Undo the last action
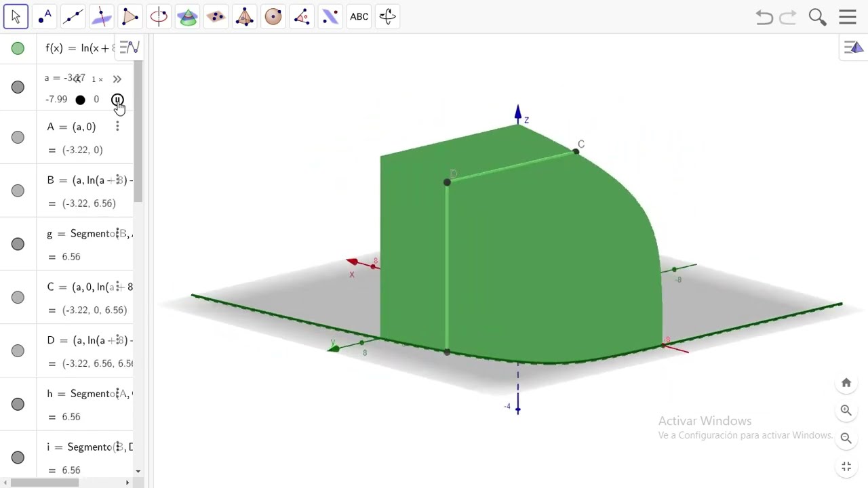Screen dimensions: 868x488 pos(764,17)
